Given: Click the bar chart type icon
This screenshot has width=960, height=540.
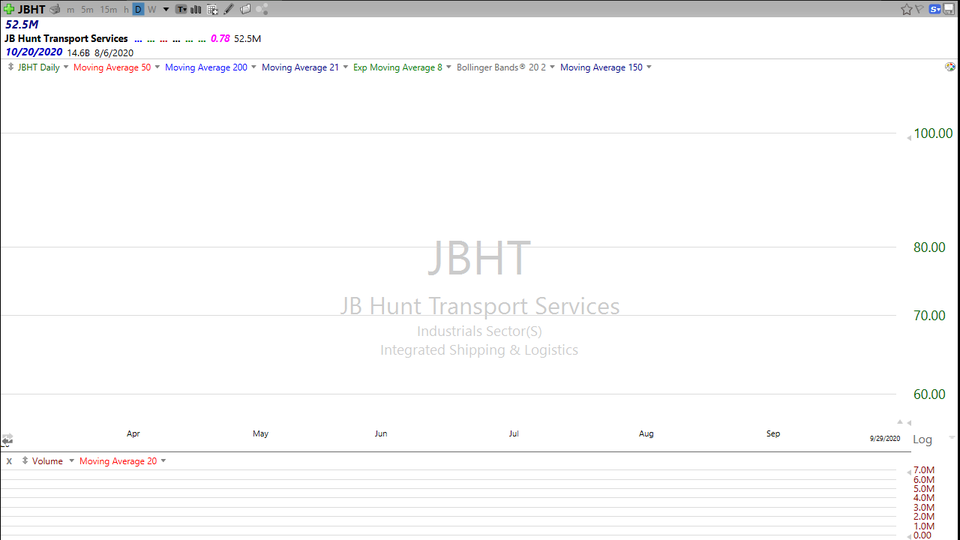Looking at the screenshot, I should tap(197, 9).
